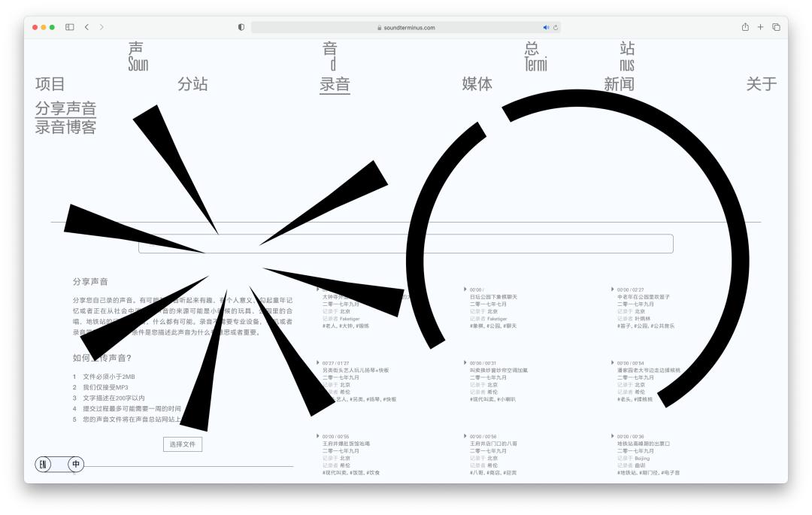Open a new browser tab

760,27
